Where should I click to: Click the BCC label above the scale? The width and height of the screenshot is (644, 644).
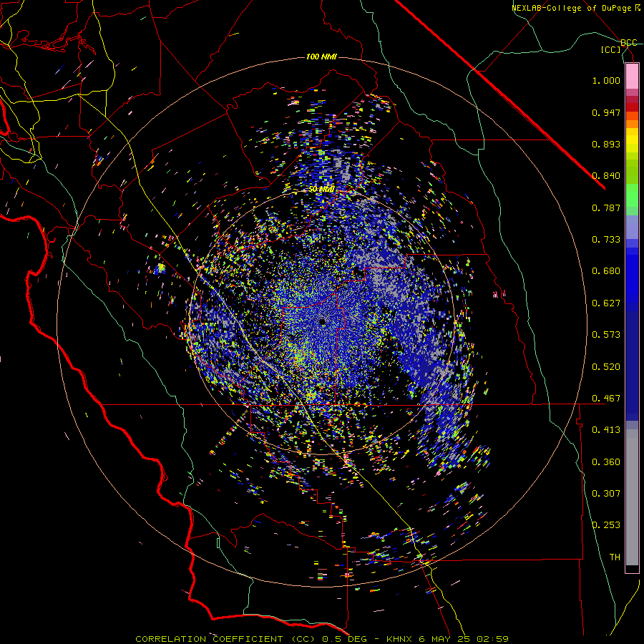629,43
